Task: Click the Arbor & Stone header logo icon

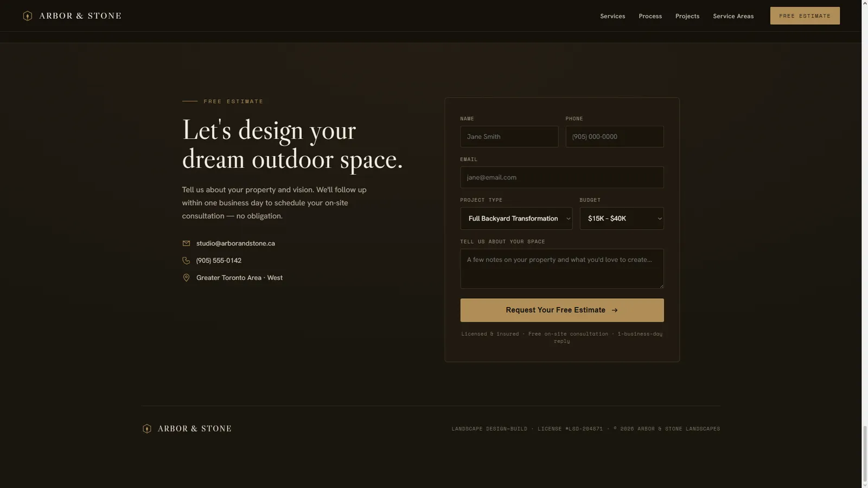Action: click(x=28, y=16)
